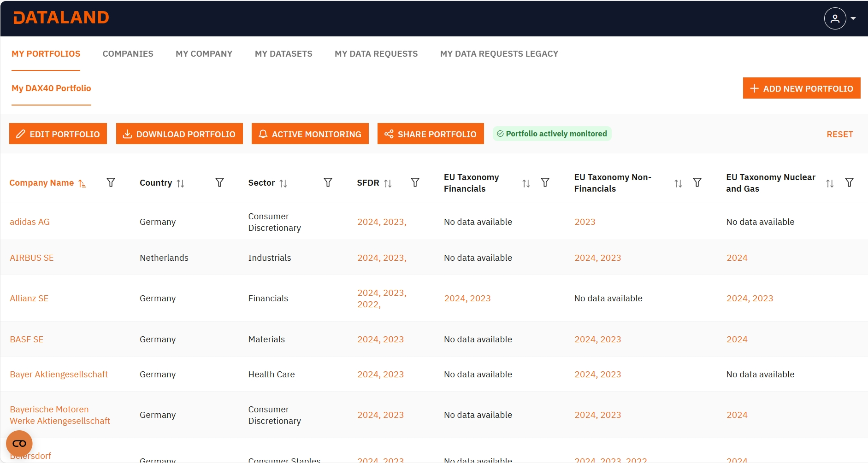Go to My Company tab

(204, 54)
